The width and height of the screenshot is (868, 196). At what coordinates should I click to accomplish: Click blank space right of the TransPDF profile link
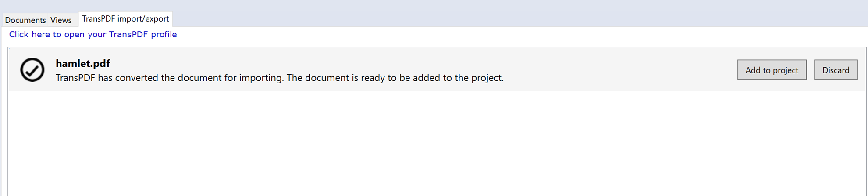(x=521, y=35)
